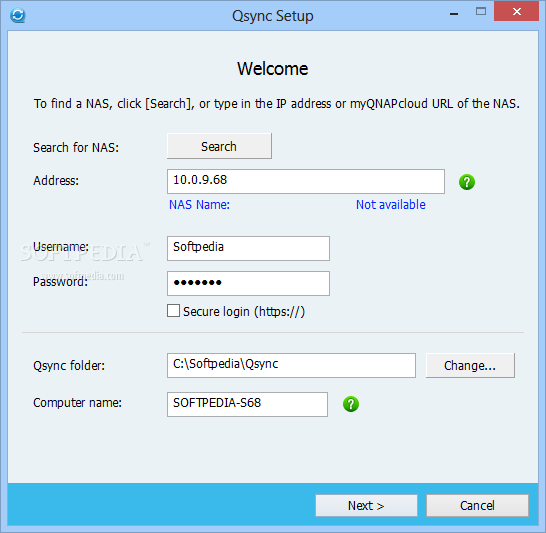Click the 'Welcome' heading
Image resolution: width=546 pixels, height=533 pixels.
pyautogui.click(x=273, y=69)
